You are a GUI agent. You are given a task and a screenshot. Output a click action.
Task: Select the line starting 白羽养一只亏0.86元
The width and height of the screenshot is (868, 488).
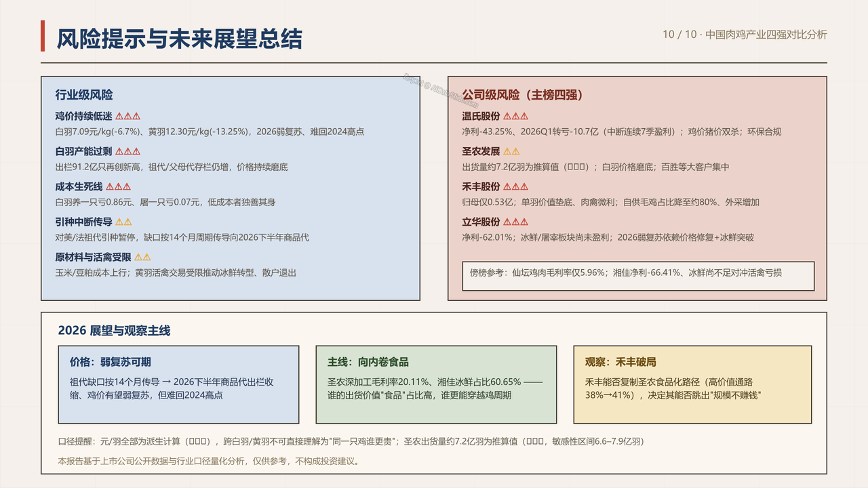click(165, 202)
